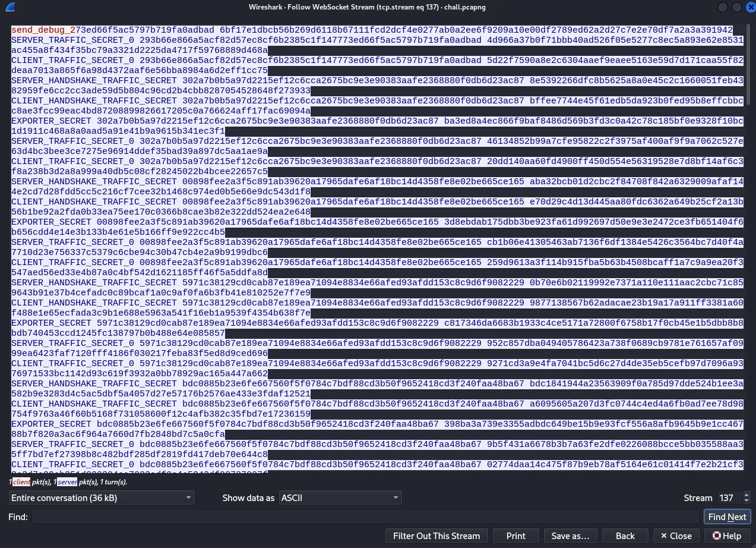The height and width of the screenshot is (548, 756).
Task: Close the window from the title bar
Action: click(748, 7)
